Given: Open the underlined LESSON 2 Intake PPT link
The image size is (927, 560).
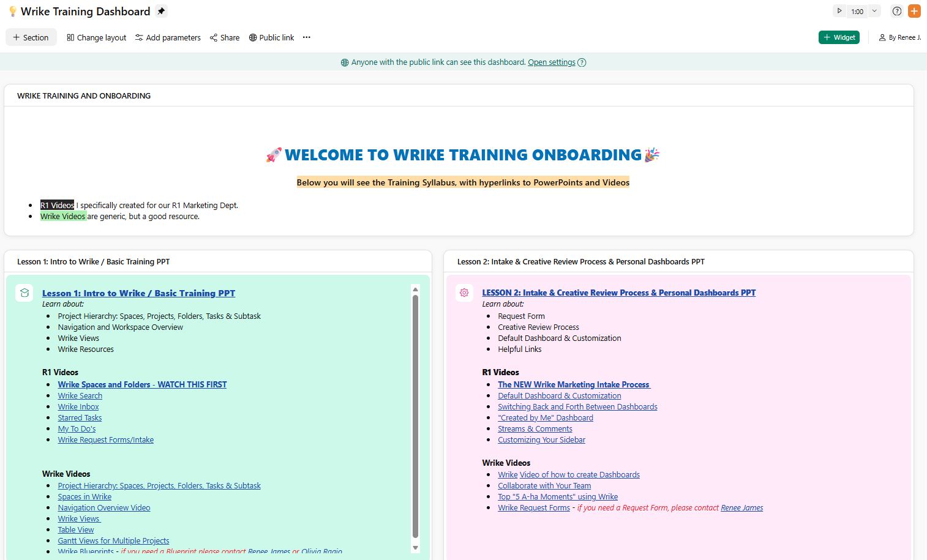Looking at the screenshot, I should 619,293.
